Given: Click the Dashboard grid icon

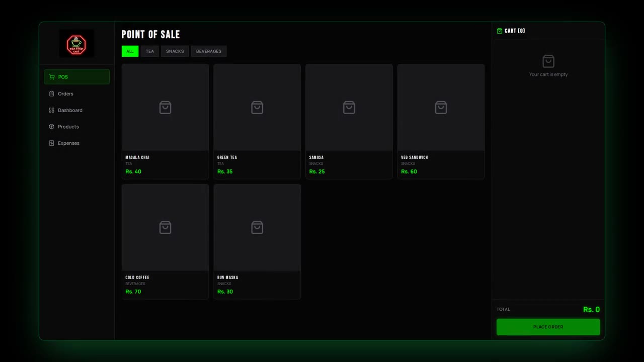Looking at the screenshot, I should [x=51, y=110].
